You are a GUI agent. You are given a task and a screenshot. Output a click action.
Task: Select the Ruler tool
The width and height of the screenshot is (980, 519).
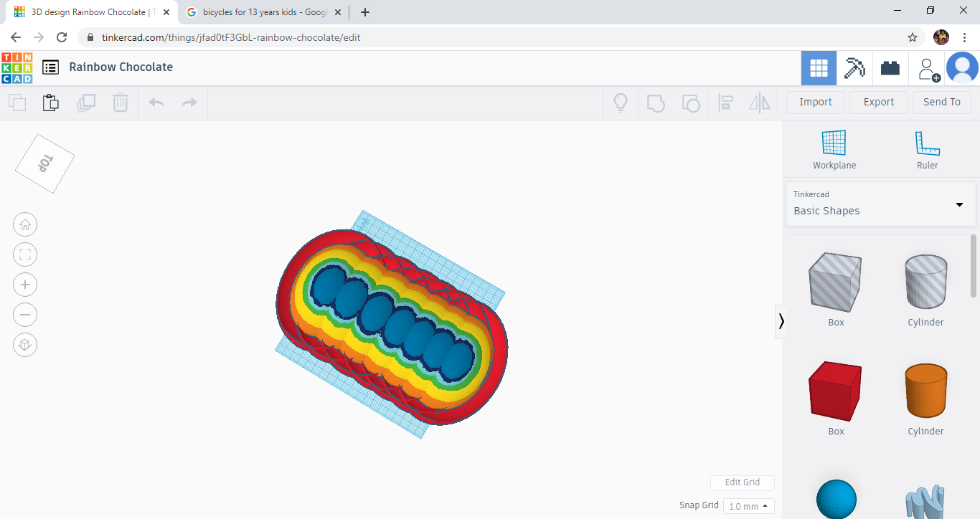927,150
